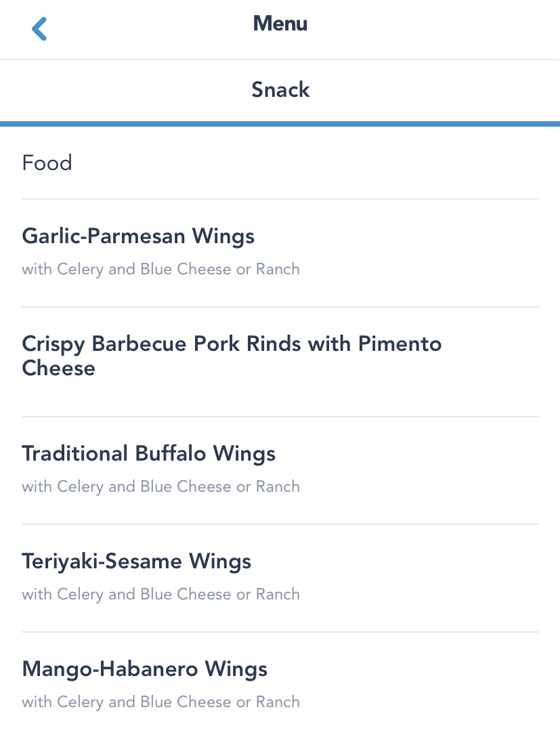Click the blue indicator bar under Snack
The image size is (560, 739).
click(280, 124)
